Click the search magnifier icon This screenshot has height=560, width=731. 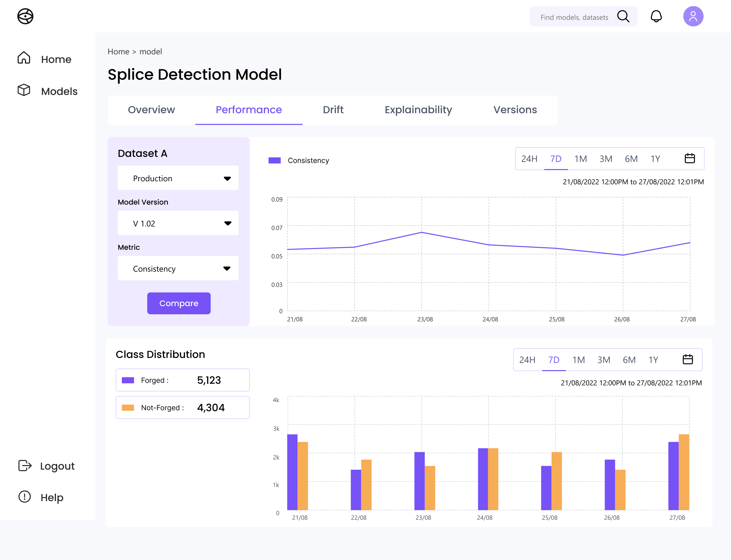(x=623, y=16)
